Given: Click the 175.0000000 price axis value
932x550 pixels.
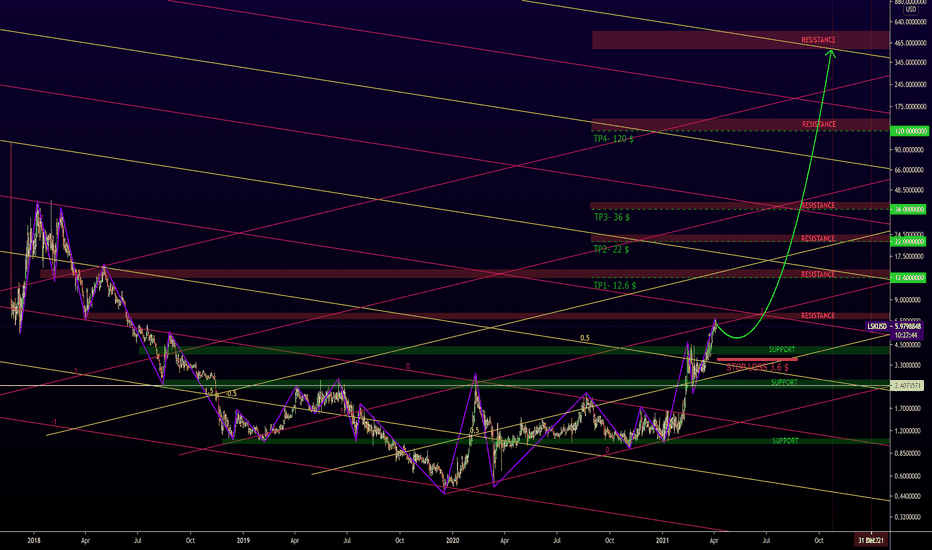Looking at the screenshot, I should (909, 107).
